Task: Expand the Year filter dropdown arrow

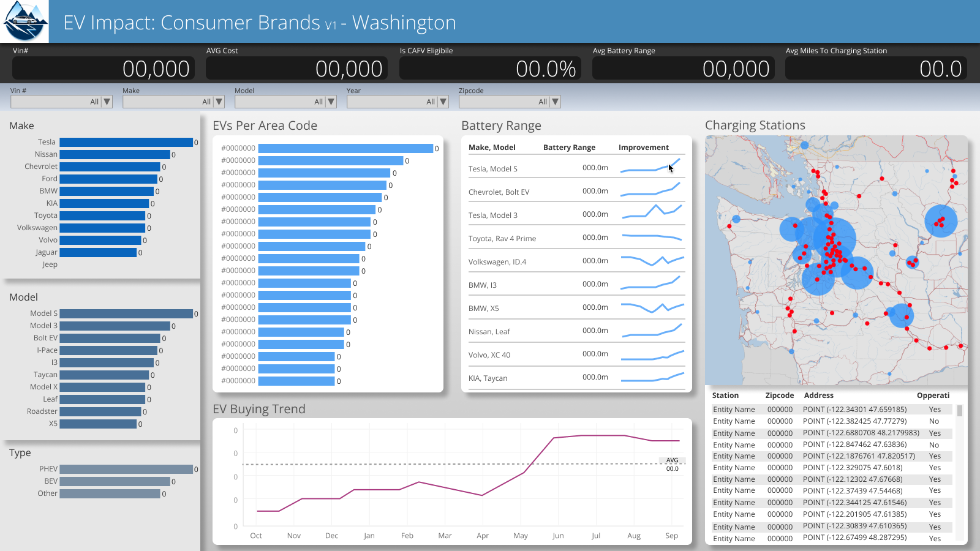Action: (443, 102)
